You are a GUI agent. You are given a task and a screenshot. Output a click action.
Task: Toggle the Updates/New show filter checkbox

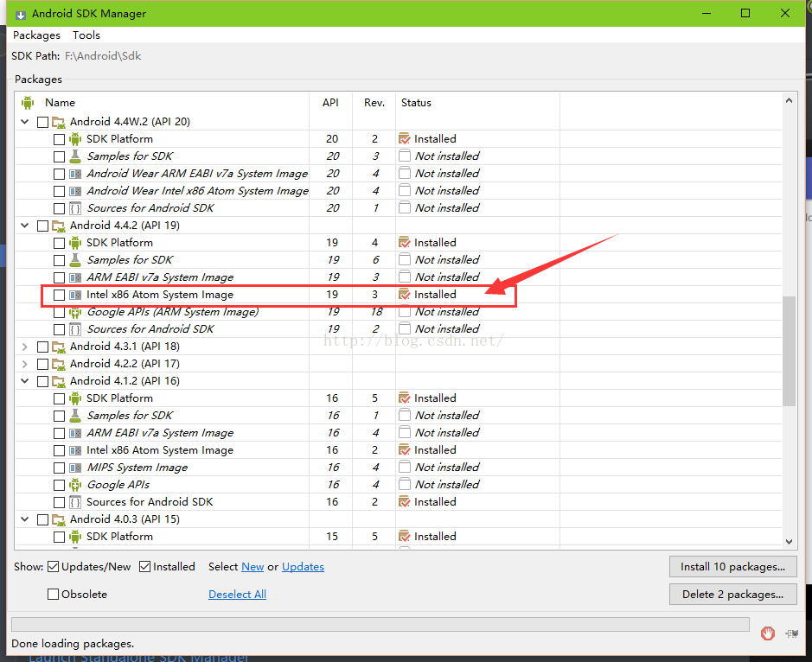pyautogui.click(x=53, y=567)
